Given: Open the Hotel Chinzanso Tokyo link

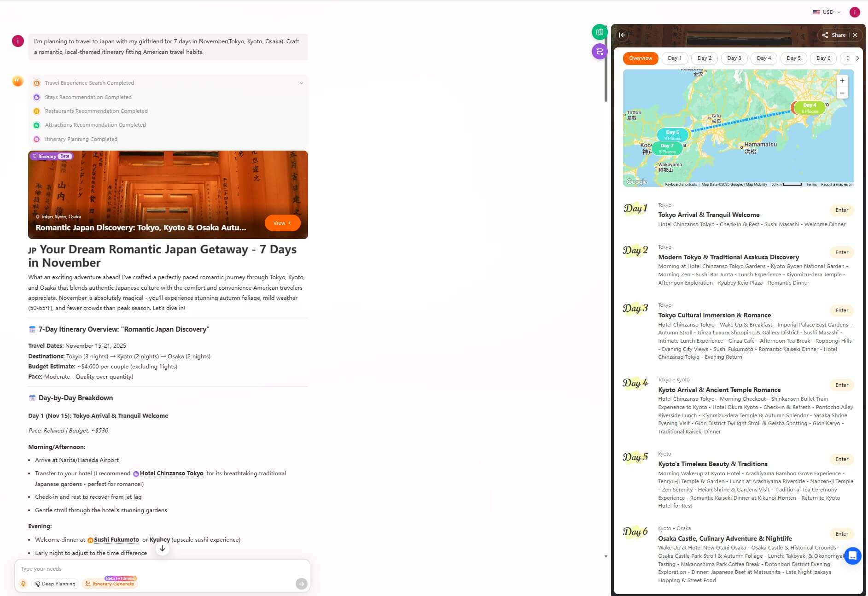Looking at the screenshot, I should [171, 473].
